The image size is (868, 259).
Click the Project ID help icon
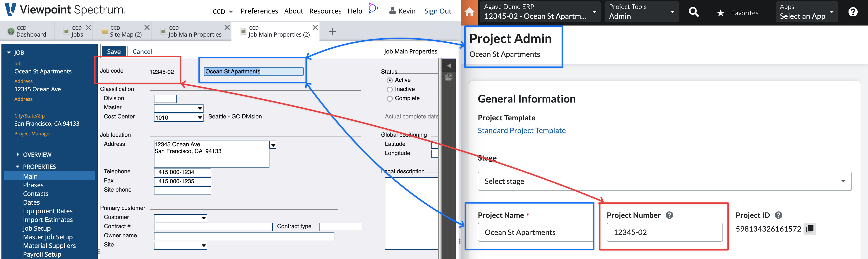tap(779, 215)
